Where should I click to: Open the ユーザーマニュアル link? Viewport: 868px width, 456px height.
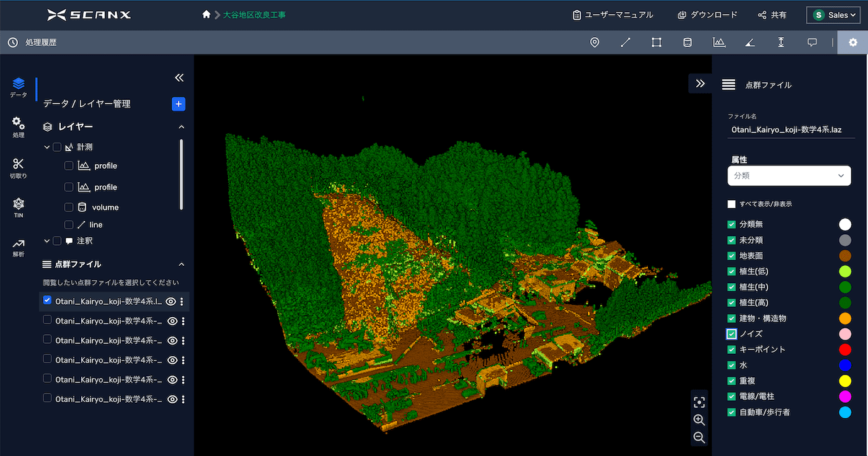tap(613, 15)
